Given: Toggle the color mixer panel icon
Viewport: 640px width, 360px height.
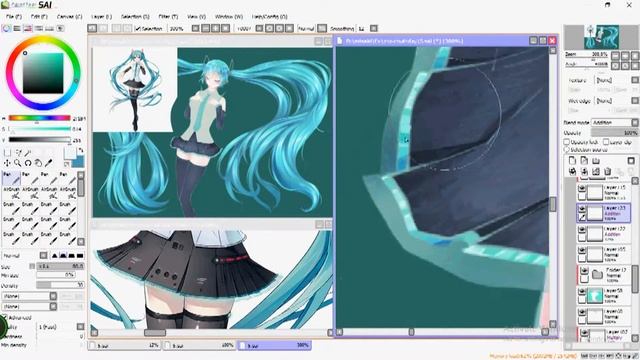Looking at the screenshot, I should click(39, 28).
